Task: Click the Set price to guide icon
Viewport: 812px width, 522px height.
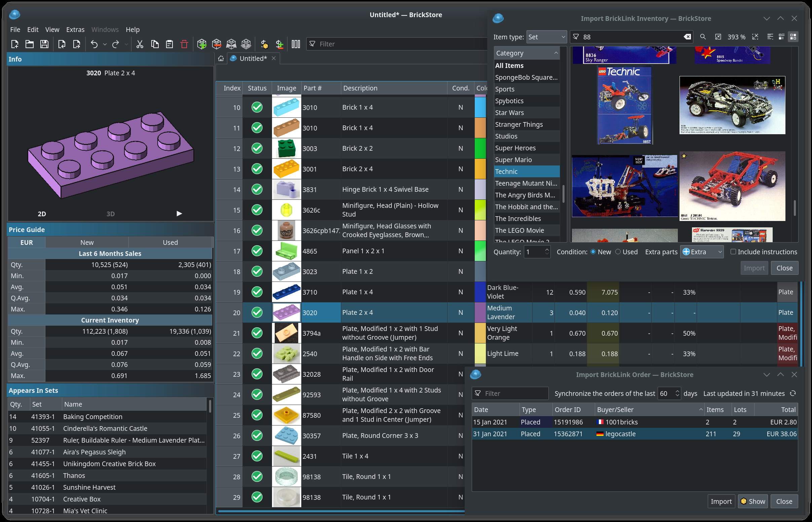Action: click(264, 44)
